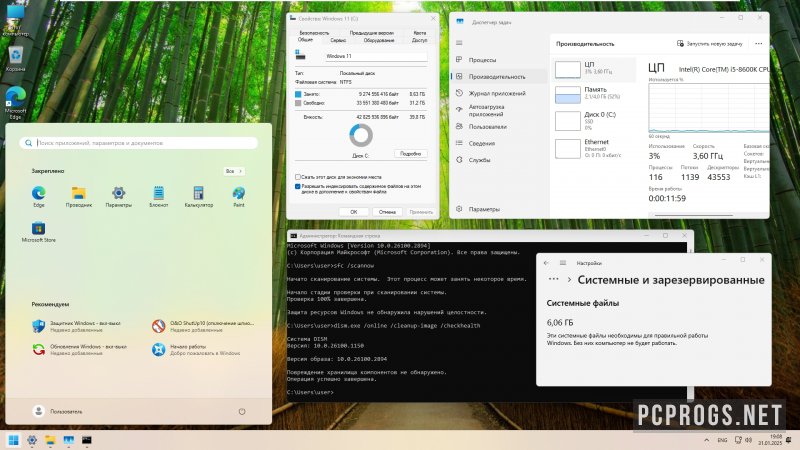Switch to Command Prompt on the taskbar
800x450 pixels.
[x=87, y=440]
